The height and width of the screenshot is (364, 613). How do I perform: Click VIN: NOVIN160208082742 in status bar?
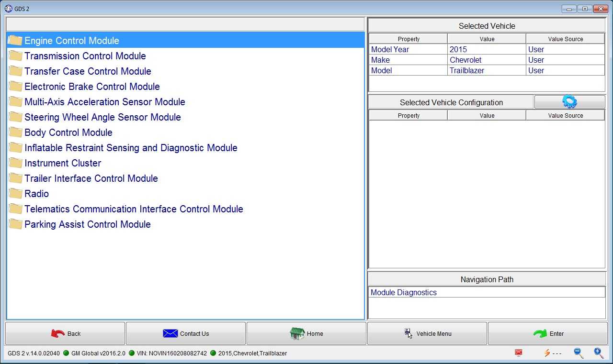(x=171, y=353)
